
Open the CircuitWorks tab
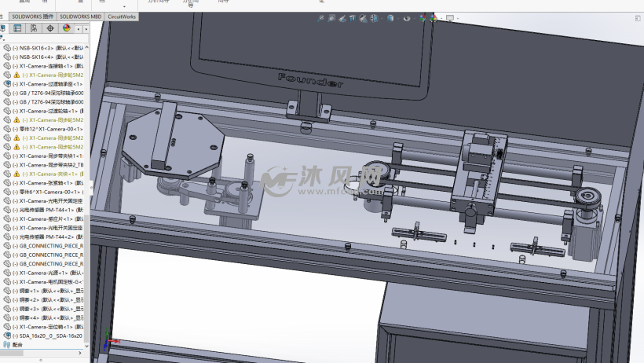pyautogui.click(x=122, y=16)
